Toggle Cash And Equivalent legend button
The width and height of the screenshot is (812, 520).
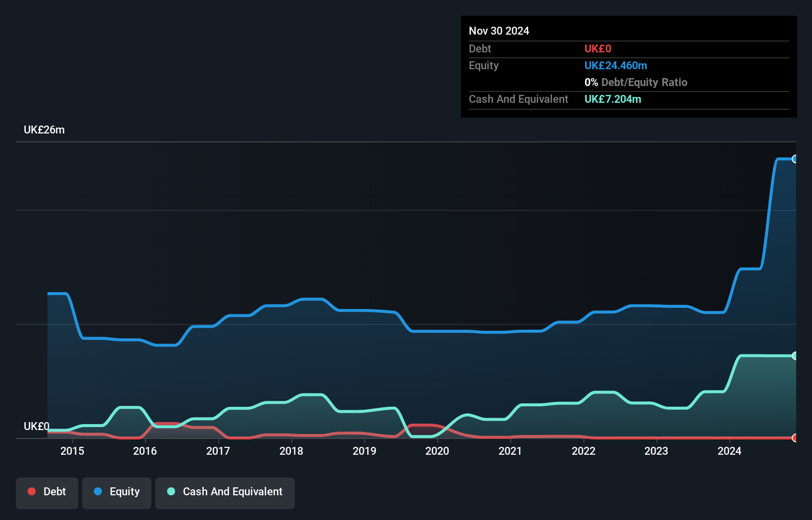tap(225, 493)
